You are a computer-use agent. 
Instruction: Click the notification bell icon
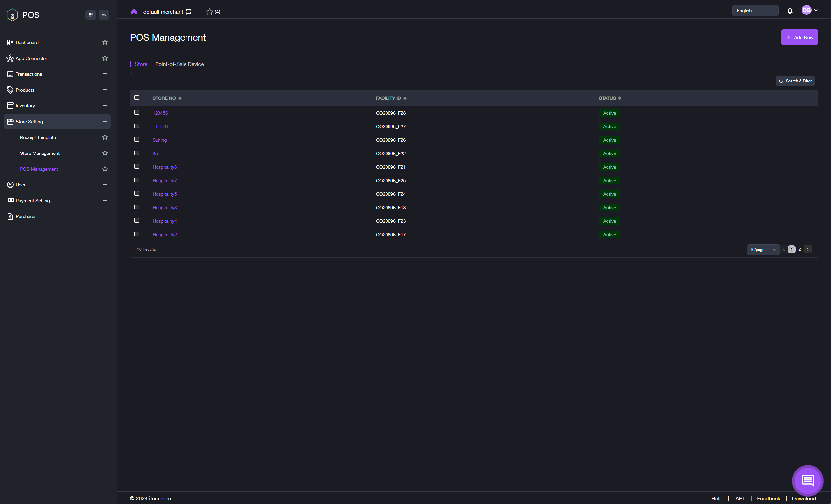pyautogui.click(x=790, y=11)
